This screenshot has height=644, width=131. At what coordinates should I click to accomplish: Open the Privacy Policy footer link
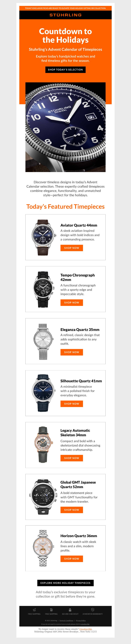click(81, 620)
